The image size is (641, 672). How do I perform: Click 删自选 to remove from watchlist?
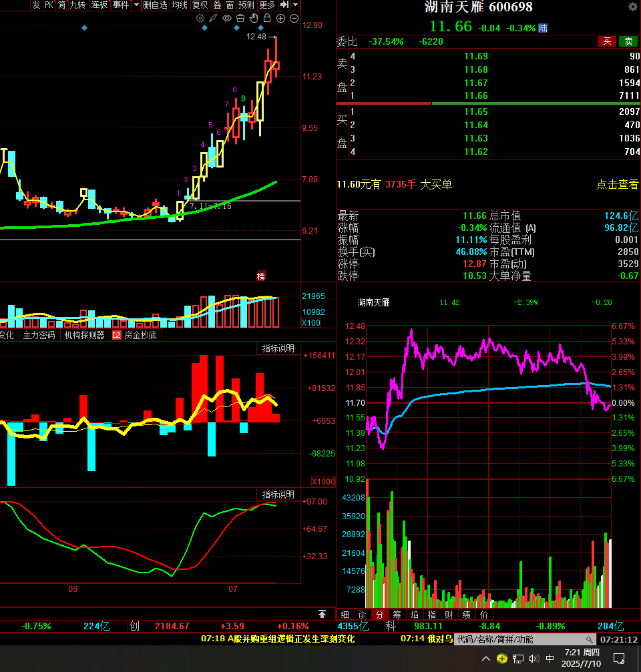coord(155,5)
